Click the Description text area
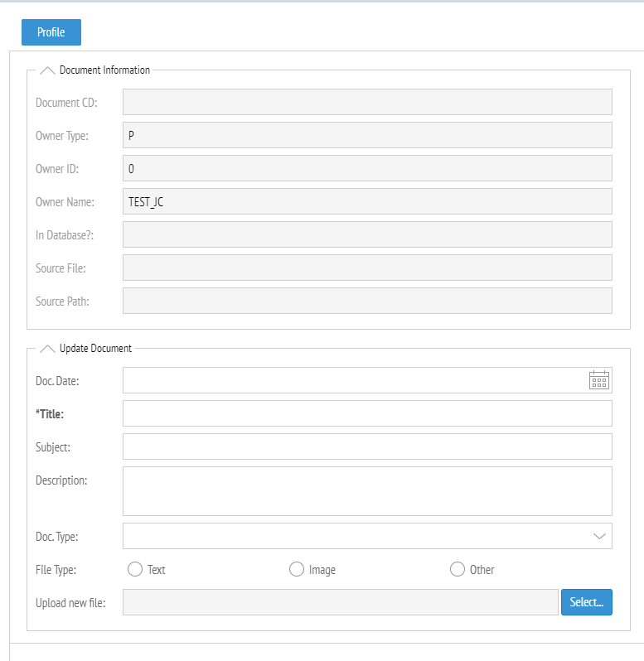This screenshot has height=661, width=644. point(367,491)
